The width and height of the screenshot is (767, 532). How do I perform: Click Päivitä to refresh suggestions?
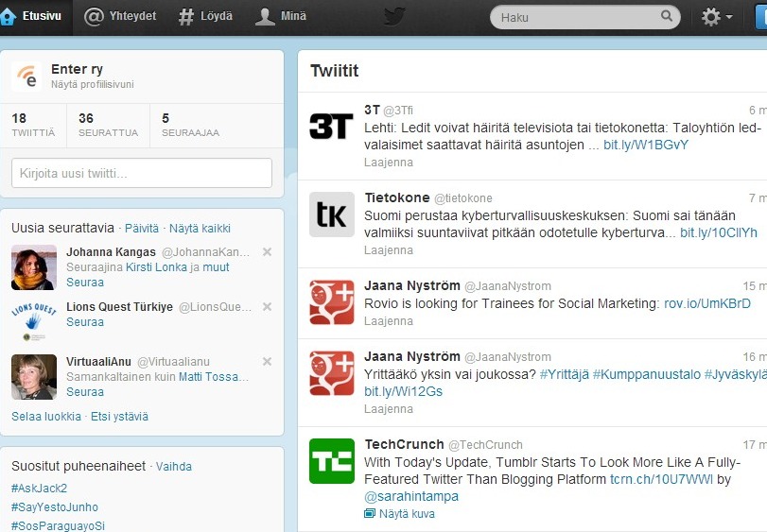click(x=142, y=229)
